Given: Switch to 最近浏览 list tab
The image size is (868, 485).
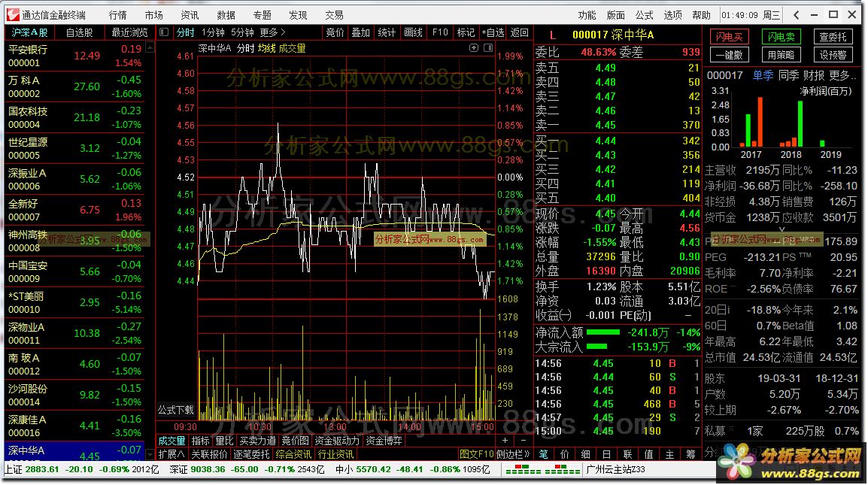Looking at the screenshot, I should 129,32.
